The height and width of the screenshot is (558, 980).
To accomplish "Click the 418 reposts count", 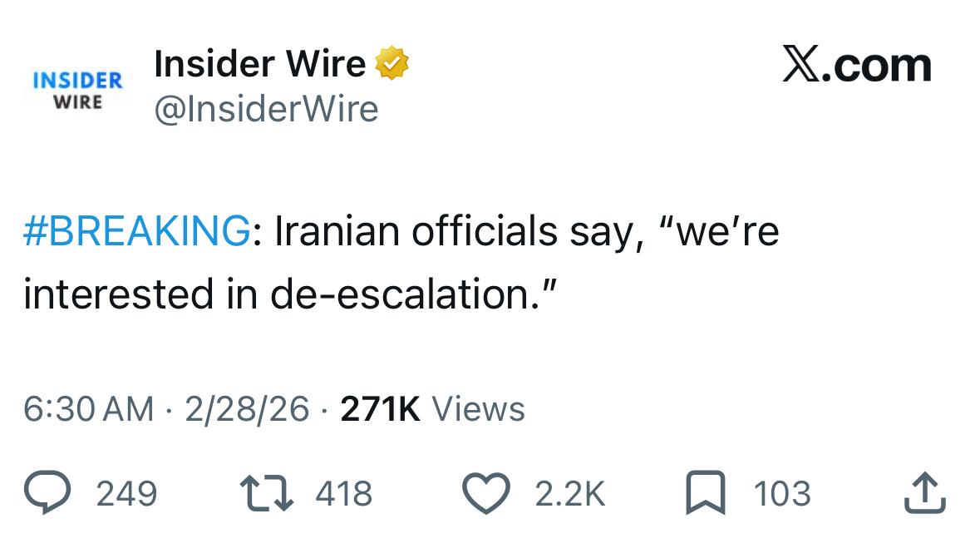I will tap(344, 494).
